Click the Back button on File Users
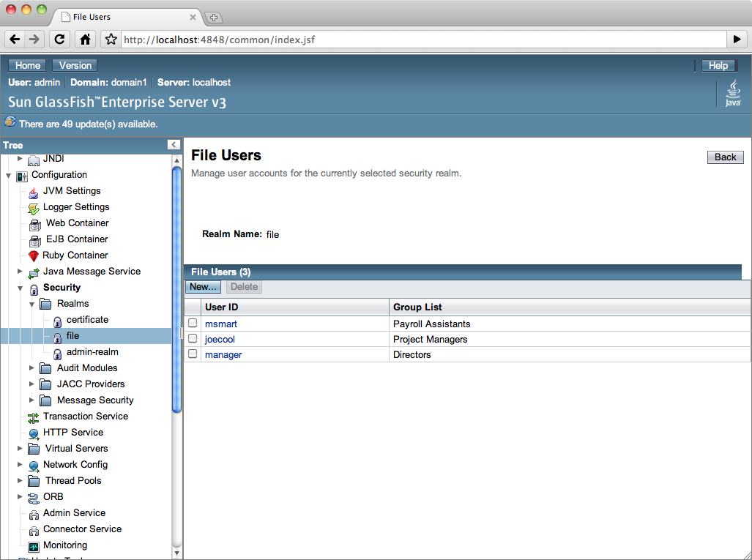 pos(725,157)
